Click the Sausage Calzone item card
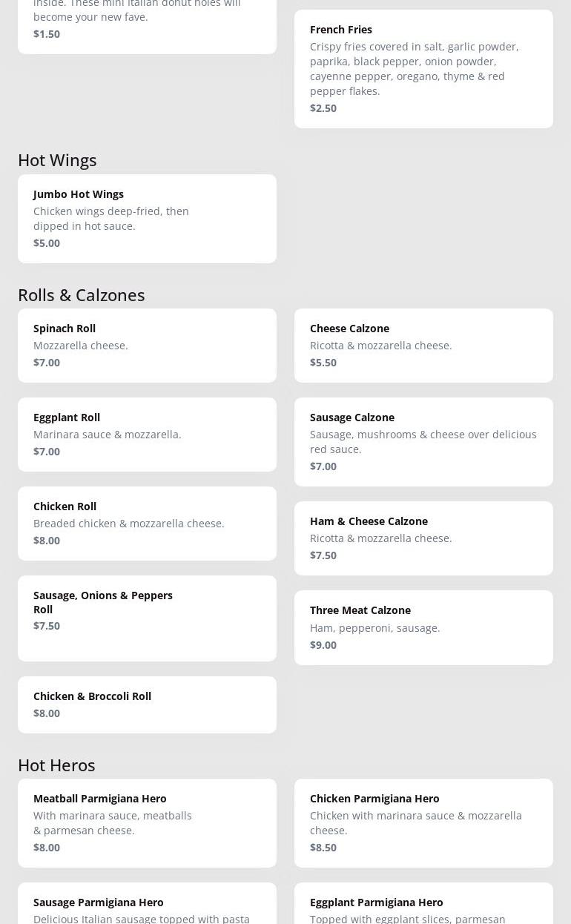This screenshot has height=924, width=571. [423, 441]
